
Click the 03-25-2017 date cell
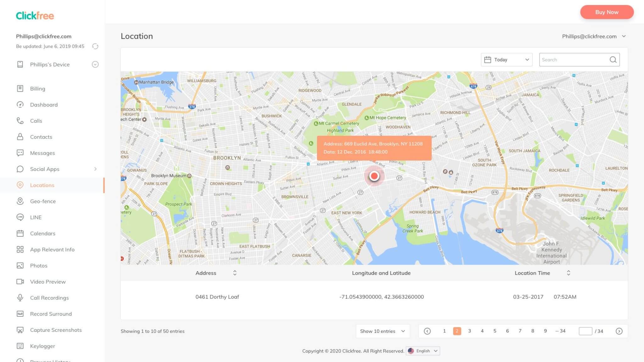click(x=528, y=297)
